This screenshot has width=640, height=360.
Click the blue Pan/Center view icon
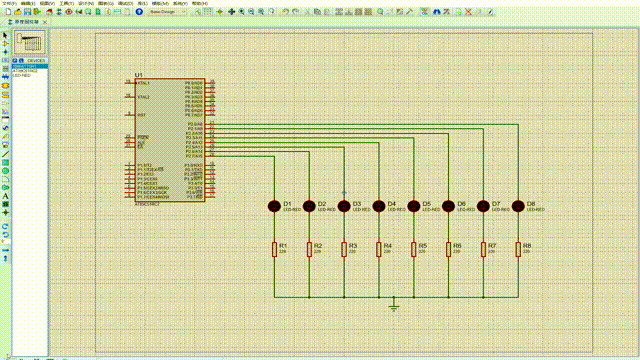coord(231,12)
